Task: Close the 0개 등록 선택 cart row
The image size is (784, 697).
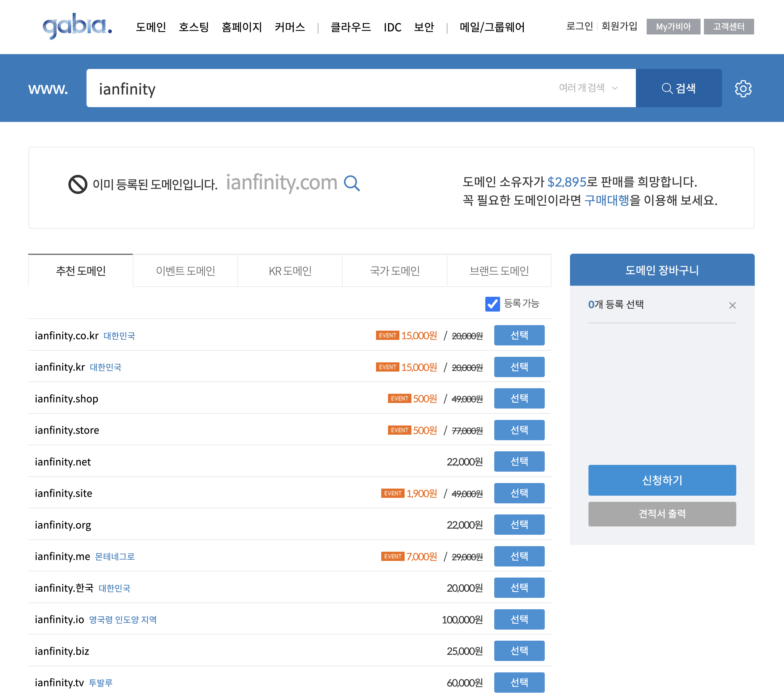Action: pos(732,305)
